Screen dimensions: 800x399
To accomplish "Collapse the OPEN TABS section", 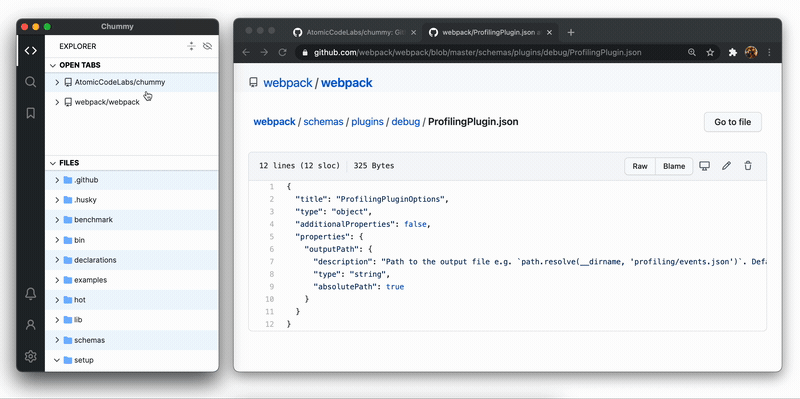I will (53, 65).
